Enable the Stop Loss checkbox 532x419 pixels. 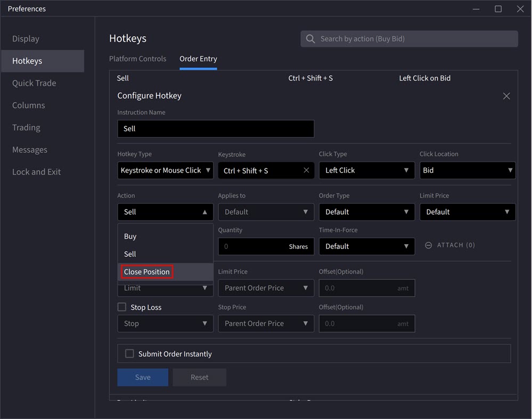click(121, 307)
